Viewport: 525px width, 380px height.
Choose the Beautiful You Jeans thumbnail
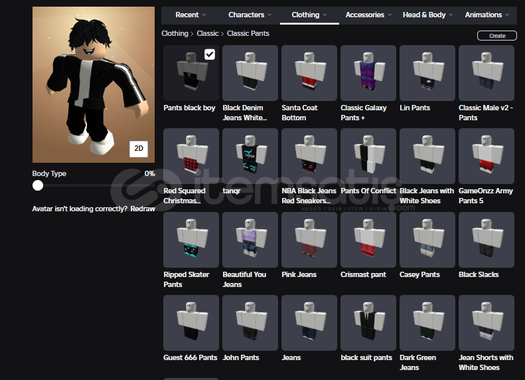(250, 240)
